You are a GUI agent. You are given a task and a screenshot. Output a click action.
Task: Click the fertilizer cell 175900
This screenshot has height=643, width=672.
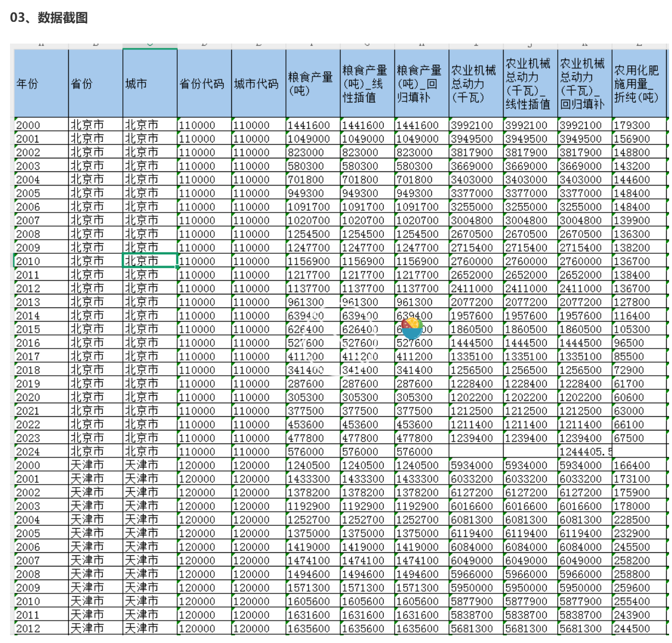coord(640,492)
